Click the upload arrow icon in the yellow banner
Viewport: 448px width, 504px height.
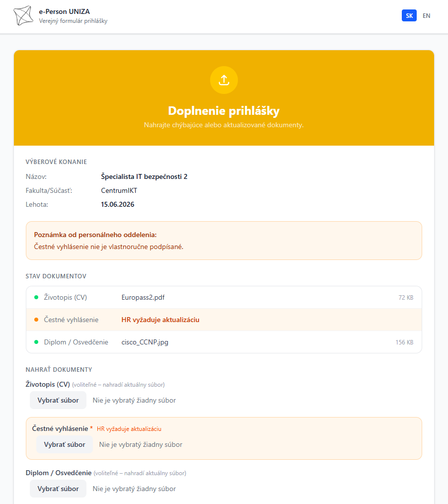224,80
